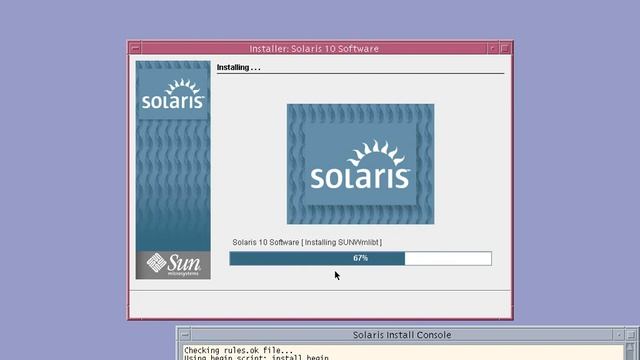Select 'Checking rules.ok file...' console line
640x360 pixels.
click(238, 350)
